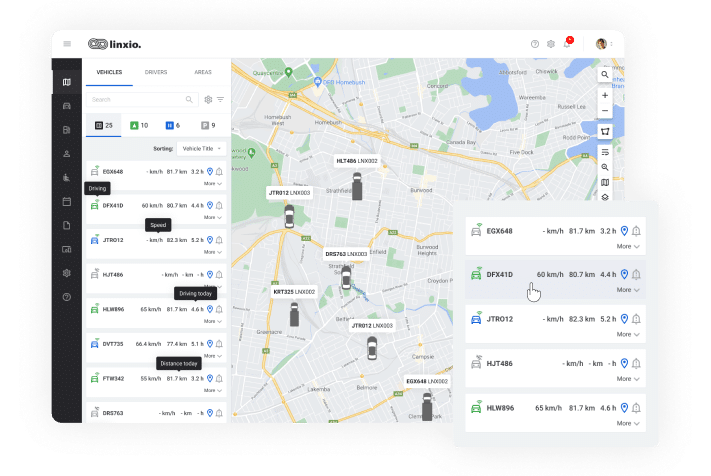
Task: Click the JTR012 vehicle marker on map
Action: coord(289,214)
